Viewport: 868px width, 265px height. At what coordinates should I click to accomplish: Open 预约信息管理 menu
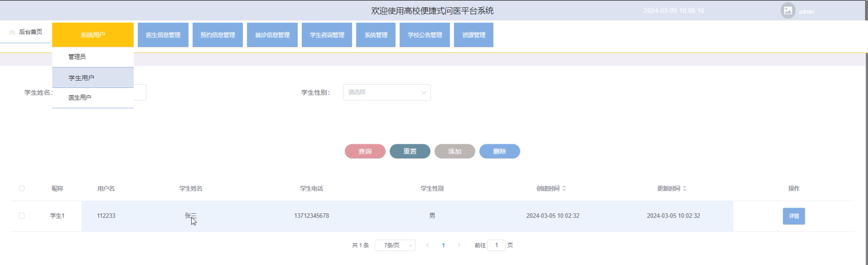pyautogui.click(x=218, y=35)
